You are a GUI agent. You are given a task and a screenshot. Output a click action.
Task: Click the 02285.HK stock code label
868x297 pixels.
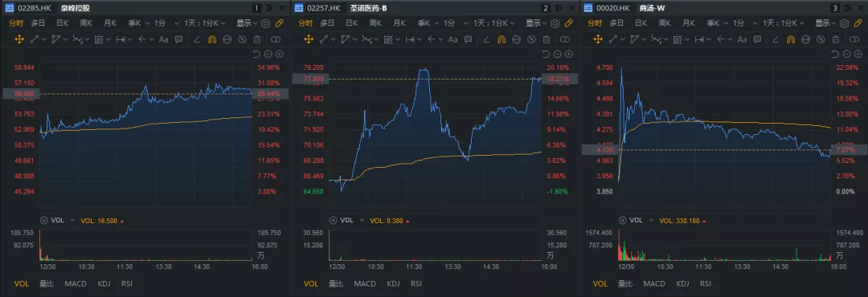pyautogui.click(x=34, y=8)
